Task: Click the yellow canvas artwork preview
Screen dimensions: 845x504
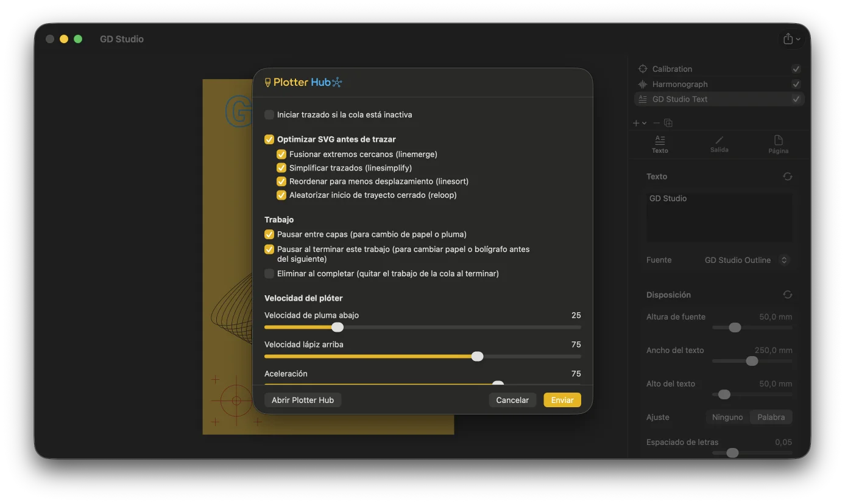Action: pyautogui.click(x=228, y=256)
